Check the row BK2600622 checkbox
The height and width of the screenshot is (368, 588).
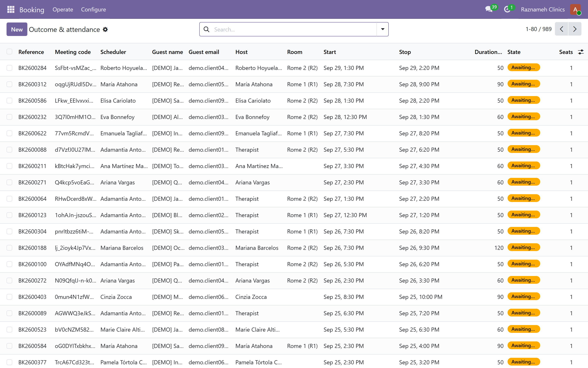9,133
